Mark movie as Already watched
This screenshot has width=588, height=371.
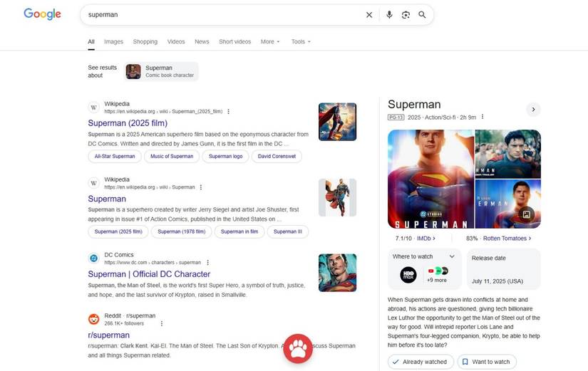pos(421,362)
